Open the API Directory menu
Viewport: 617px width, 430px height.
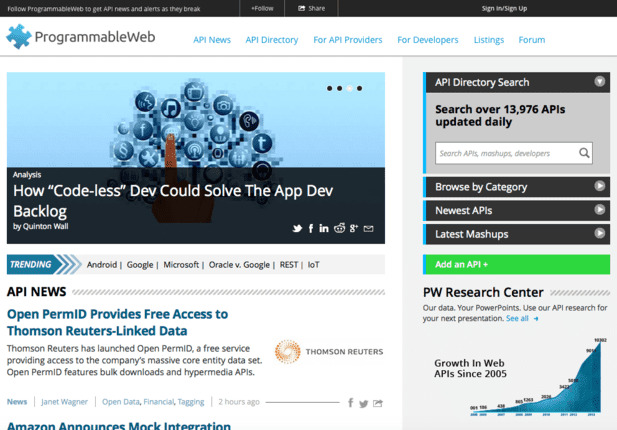point(271,40)
